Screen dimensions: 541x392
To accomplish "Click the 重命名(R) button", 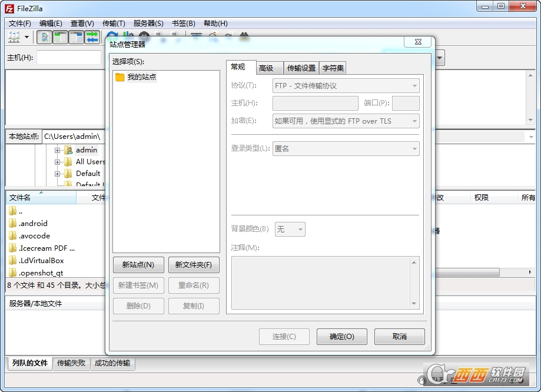I will (194, 285).
